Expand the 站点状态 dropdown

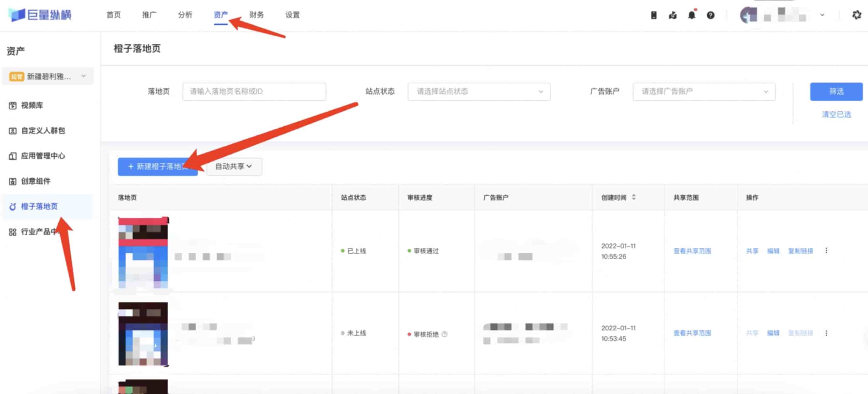479,91
